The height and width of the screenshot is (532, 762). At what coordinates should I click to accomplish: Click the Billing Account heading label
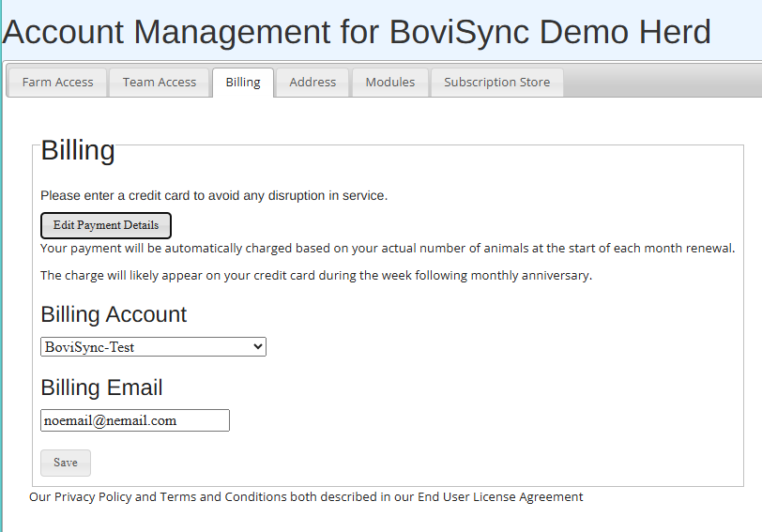pyautogui.click(x=114, y=314)
